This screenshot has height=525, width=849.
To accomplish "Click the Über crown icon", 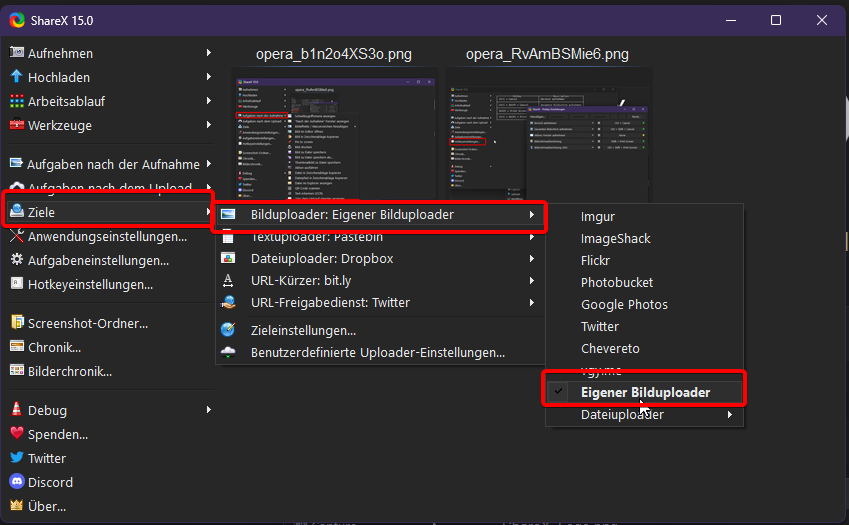I will tap(17, 506).
